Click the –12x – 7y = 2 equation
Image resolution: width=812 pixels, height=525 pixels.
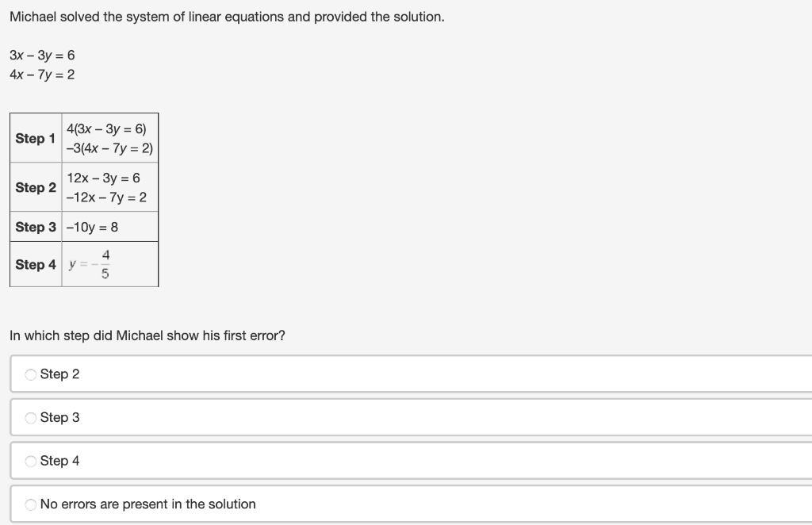point(106,197)
